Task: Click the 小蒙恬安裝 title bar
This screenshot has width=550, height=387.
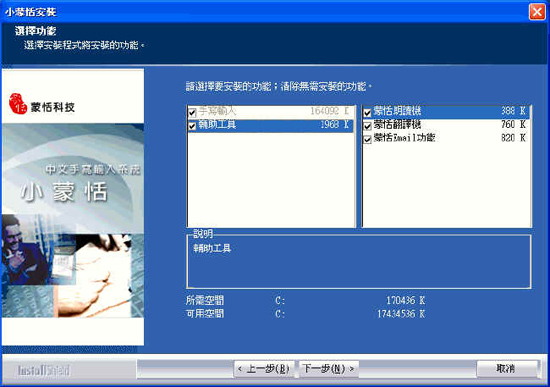Action: (263, 12)
